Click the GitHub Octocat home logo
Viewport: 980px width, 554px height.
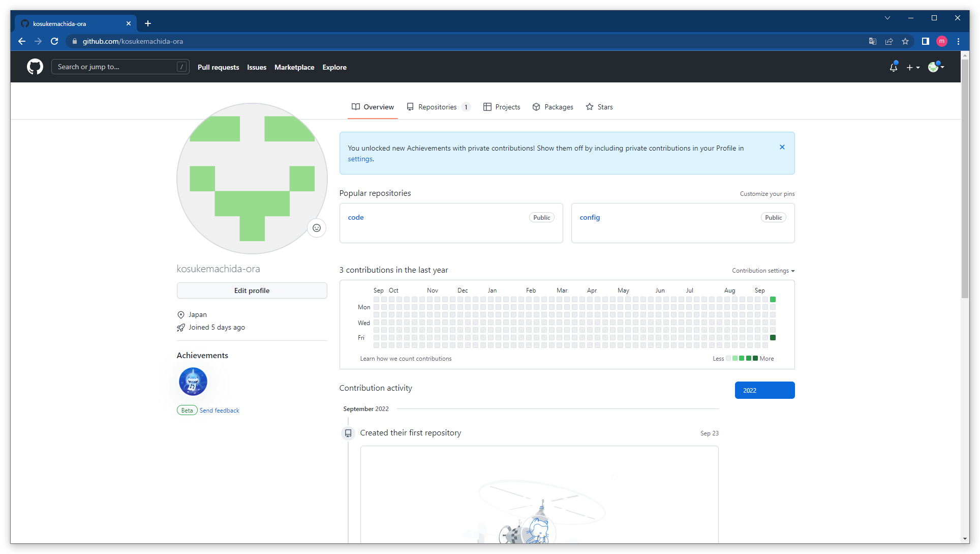tap(35, 67)
